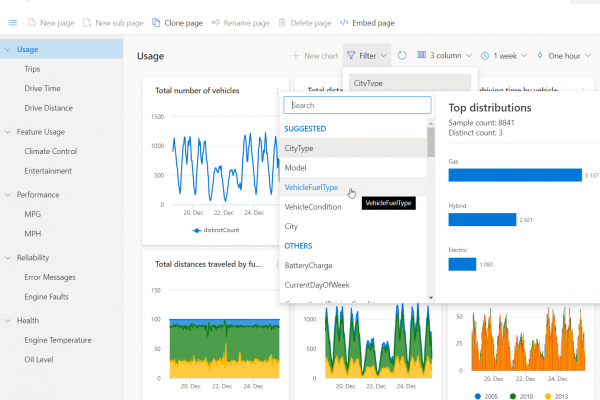The height and width of the screenshot is (400, 600).
Task: Open the Error Messages page
Action: click(x=50, y=277)
